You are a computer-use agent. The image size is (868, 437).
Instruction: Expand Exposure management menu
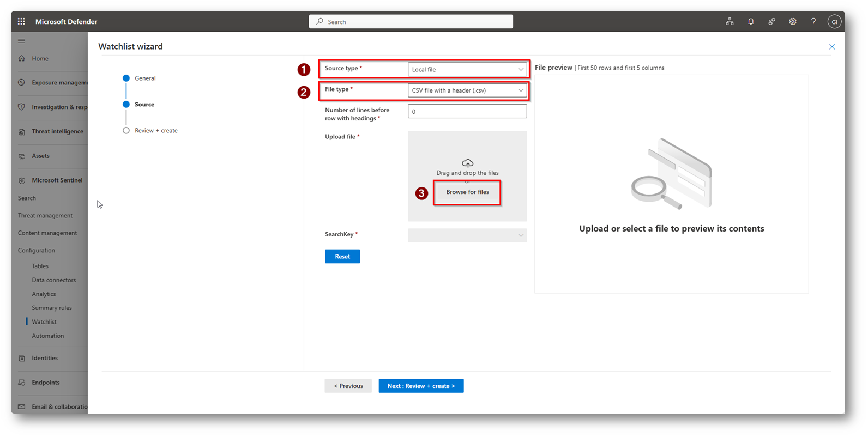59,83
